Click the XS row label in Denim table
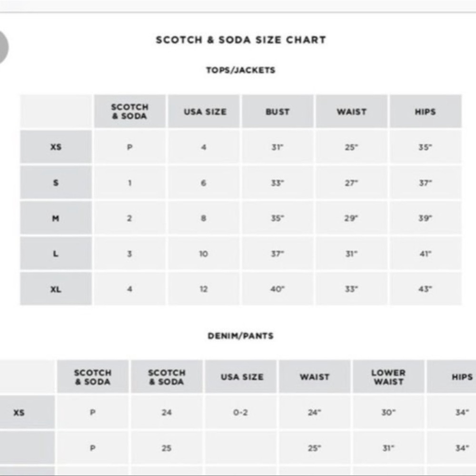Screen dimensions: 476x476 click(19, 412)
